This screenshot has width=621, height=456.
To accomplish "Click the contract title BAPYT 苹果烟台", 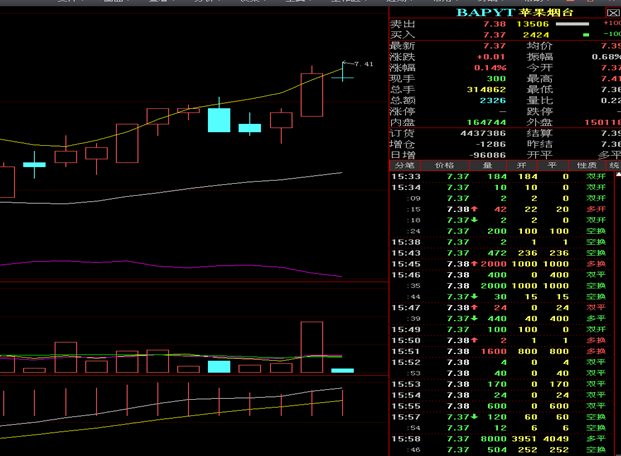I will pyautogui.click(x=515, y=13).
